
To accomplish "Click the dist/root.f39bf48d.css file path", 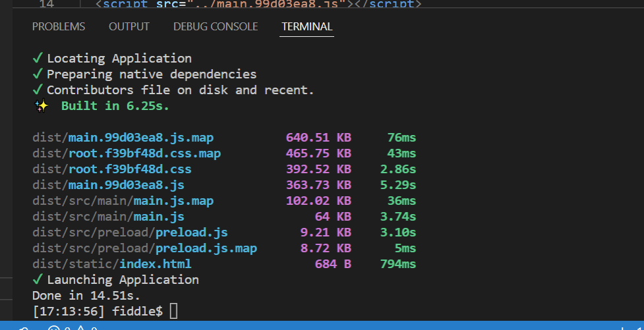I will coord(111,169).
